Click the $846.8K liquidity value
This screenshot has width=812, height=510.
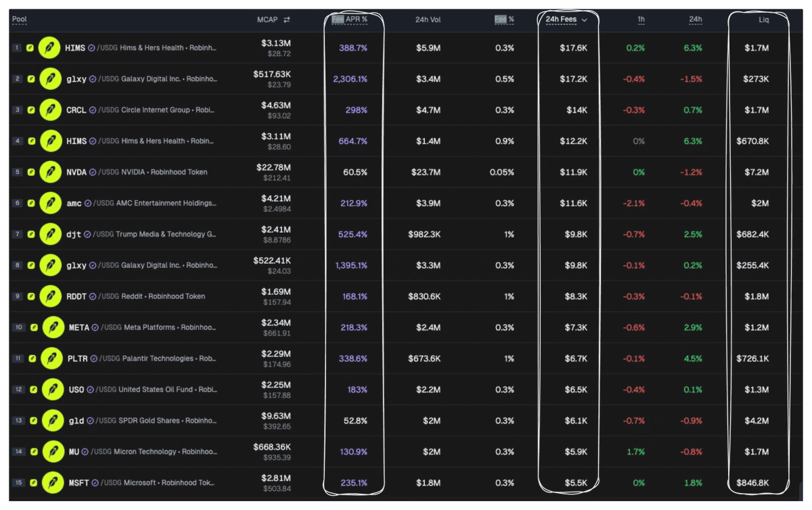point(752,483)
